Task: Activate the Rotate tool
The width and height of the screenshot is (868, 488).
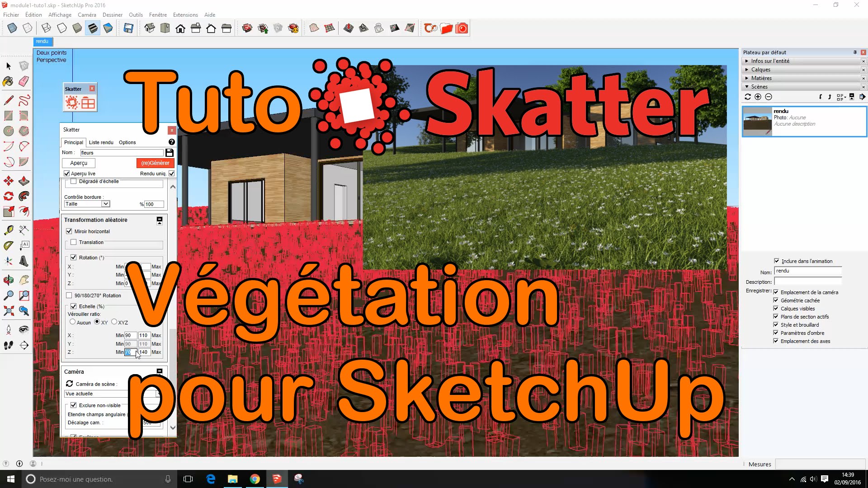Action: click(x=9, y=196)
